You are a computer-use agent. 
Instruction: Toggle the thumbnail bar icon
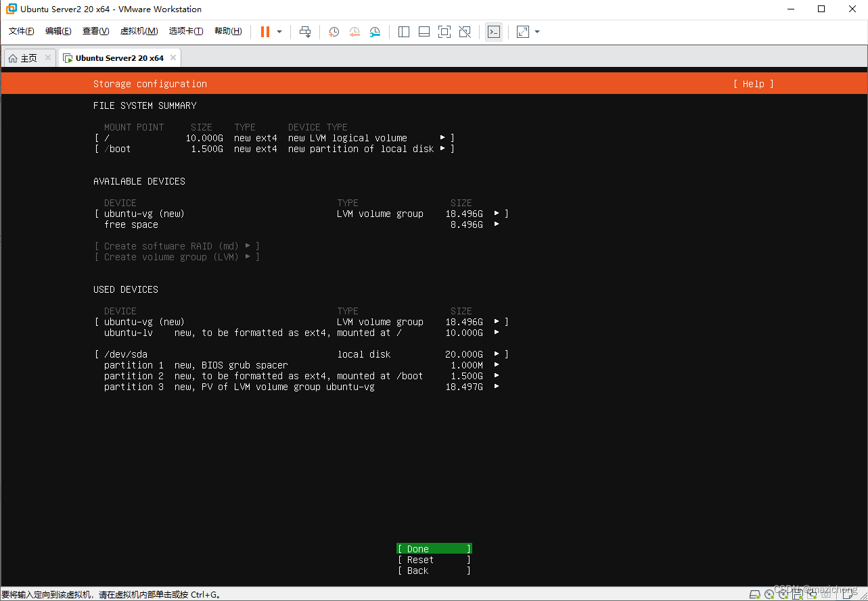424,32
